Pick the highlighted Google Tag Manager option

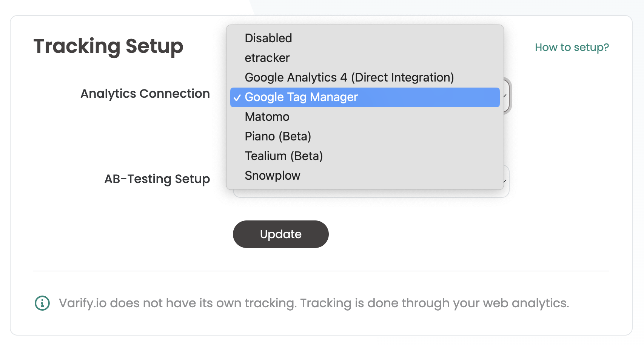[365, 97]
